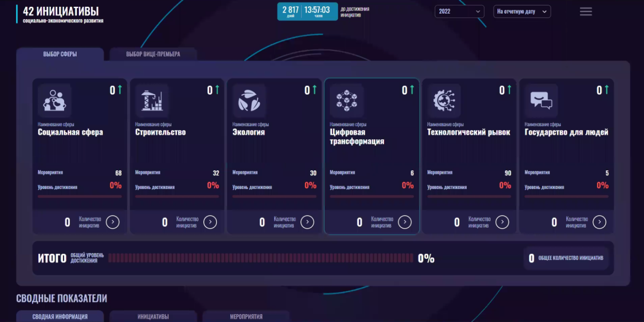
Task: Click Технологический рывок achievement progress bar
Action: tap(469, 197)
